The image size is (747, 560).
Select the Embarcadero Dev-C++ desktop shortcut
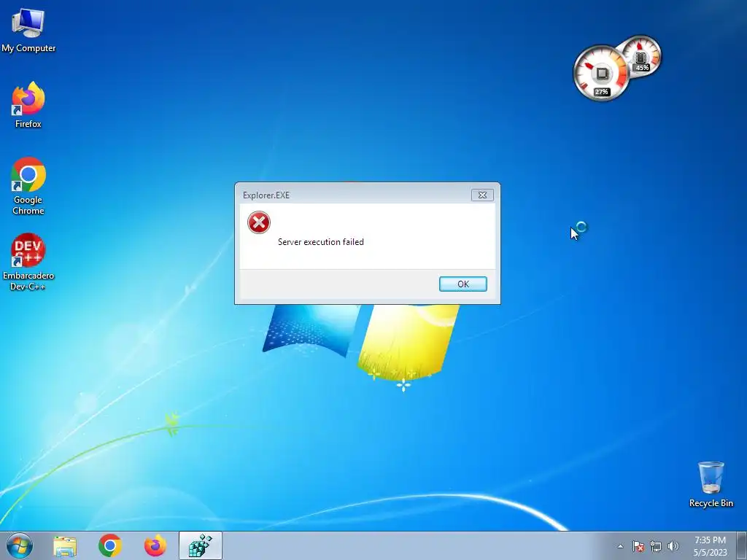[28, 262]
